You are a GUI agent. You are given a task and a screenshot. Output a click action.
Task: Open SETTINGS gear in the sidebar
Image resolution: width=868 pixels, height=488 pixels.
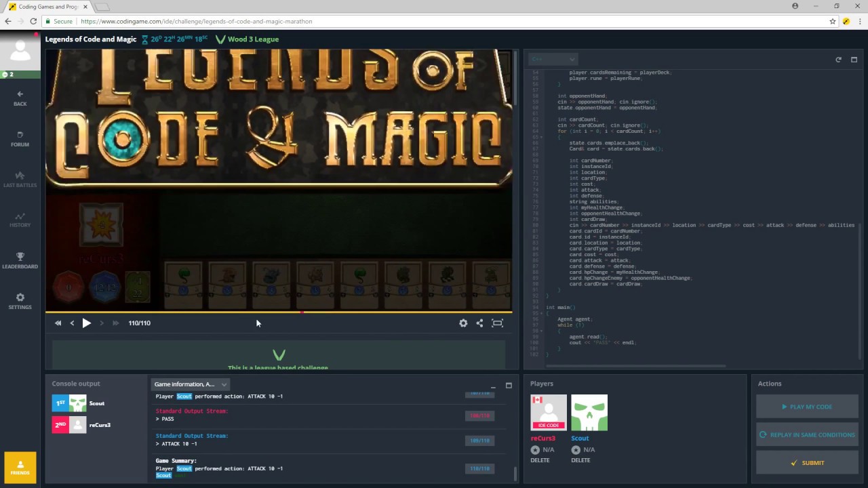20,302
